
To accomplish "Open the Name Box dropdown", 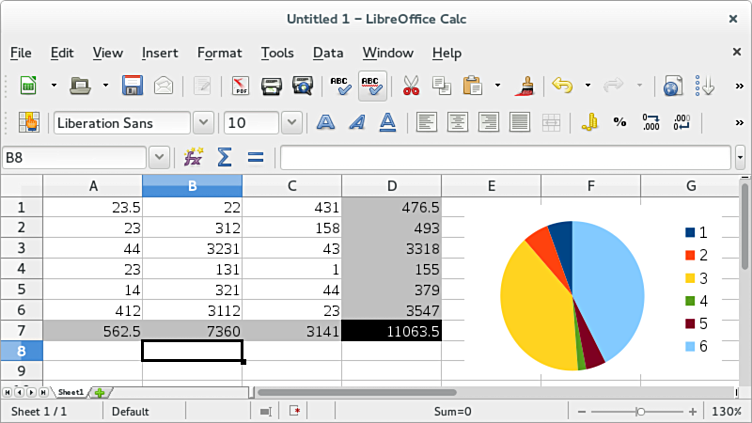I will pos(159,157).
